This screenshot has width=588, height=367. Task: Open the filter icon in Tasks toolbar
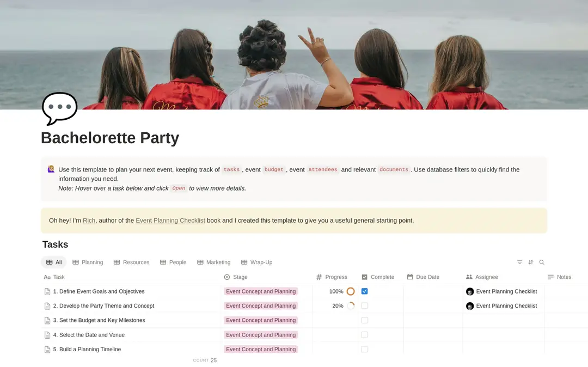click(x=519, y=262)
